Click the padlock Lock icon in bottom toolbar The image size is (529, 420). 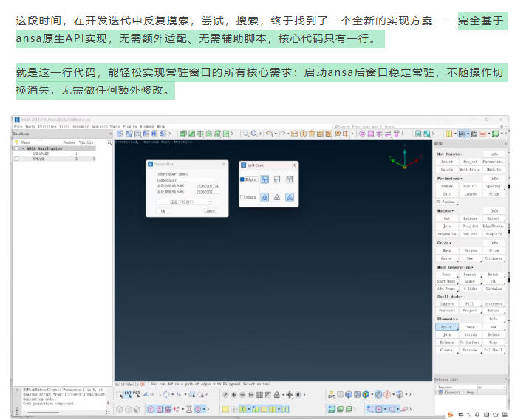click(x=277, y=395)
